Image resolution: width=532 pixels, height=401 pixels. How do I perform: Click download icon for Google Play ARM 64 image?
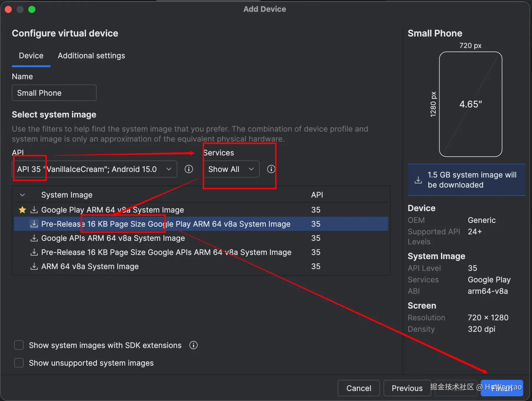(x=34, y=210)
